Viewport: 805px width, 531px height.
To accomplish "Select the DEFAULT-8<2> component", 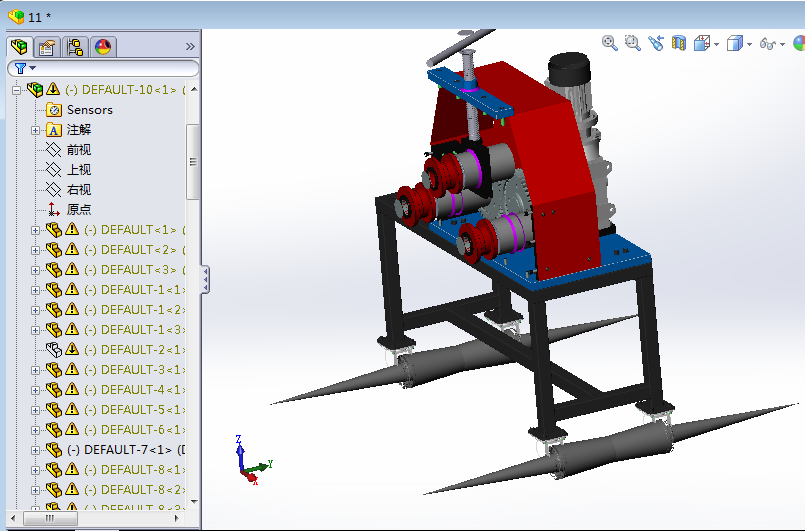I will coord(135,490).
